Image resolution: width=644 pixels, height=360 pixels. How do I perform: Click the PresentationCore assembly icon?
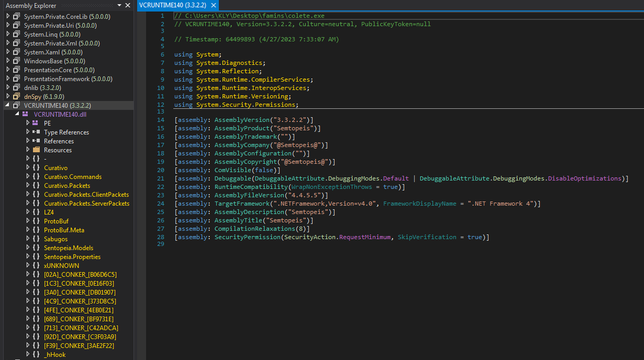pyautogui.click(x=17, y=70)
